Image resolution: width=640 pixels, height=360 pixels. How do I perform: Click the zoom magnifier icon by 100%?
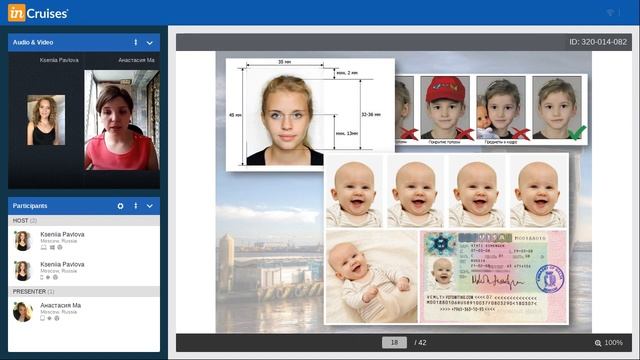pyautogui.click(x=598, y=343)
